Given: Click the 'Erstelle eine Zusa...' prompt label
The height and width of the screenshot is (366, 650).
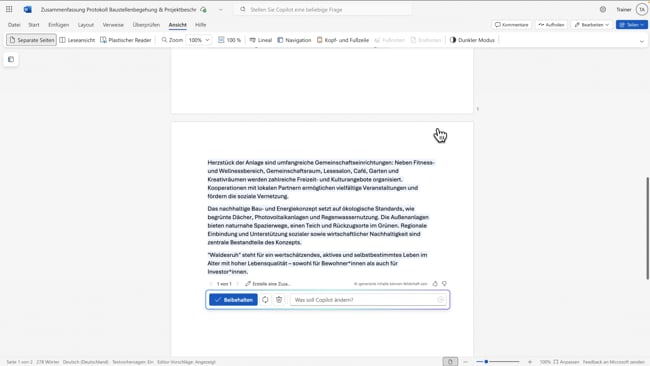Looking at the screenshot, I should 268,284.
